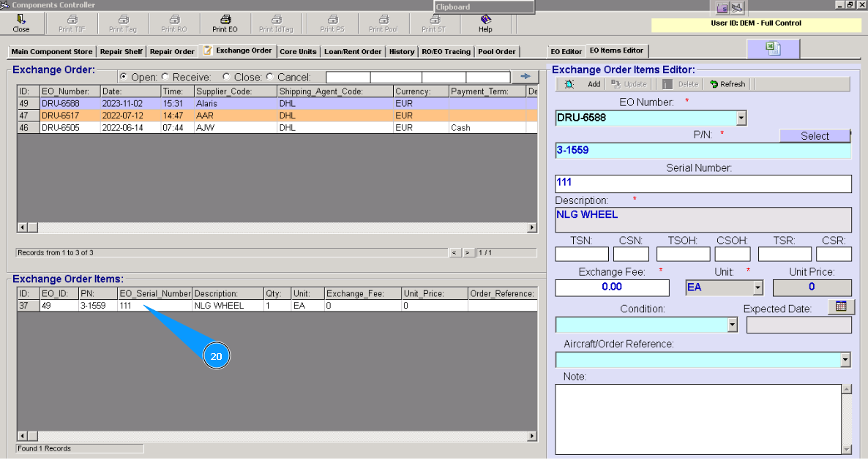Expand the EO Number dropdown
Viewport: 868px width, 460px height.
tap(741, 118)
